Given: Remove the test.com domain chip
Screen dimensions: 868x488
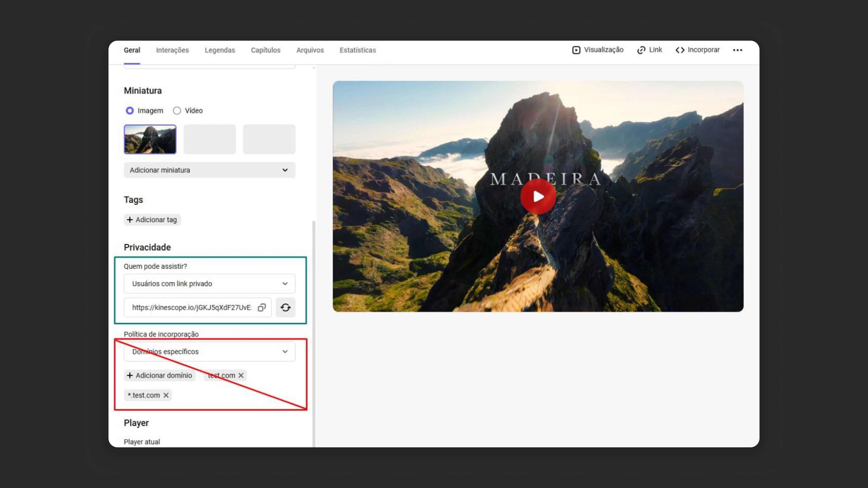Looking at the screenshot, I should pos(241,375).
